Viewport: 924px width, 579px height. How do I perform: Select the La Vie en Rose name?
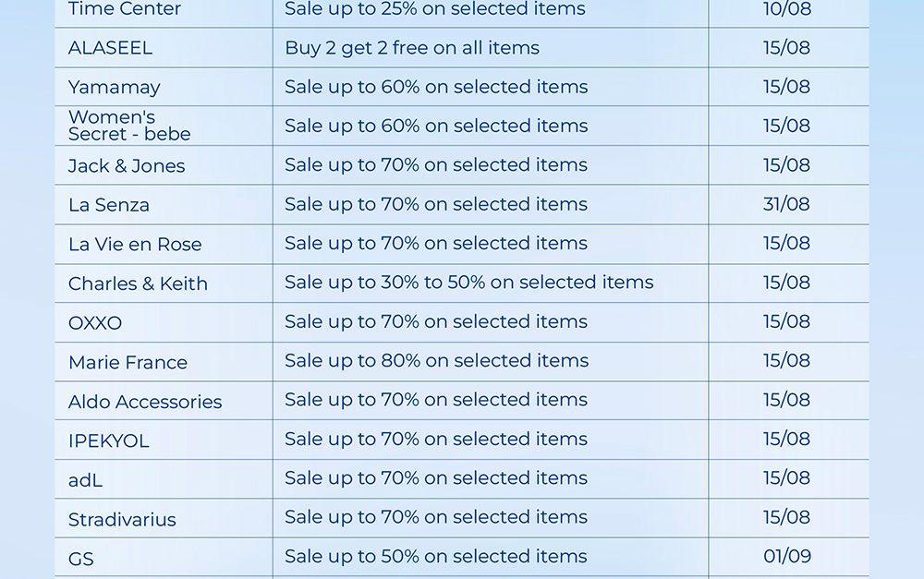[135, 245]
